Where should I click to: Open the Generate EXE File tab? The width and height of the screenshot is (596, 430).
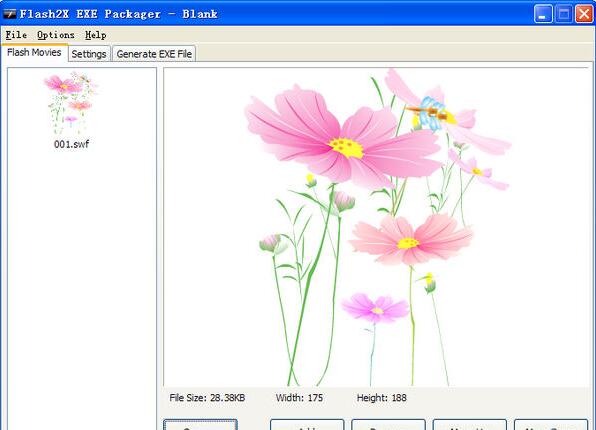tap(154, 54)
